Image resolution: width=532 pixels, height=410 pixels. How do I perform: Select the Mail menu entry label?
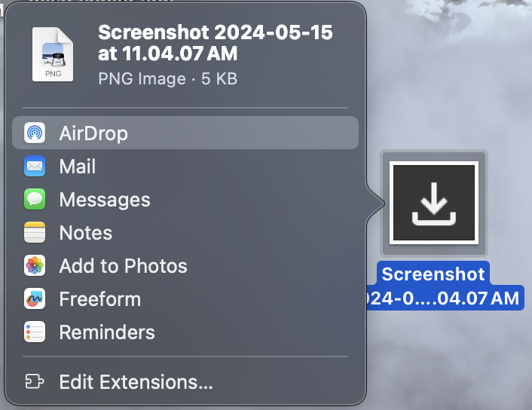pos(78,167)
